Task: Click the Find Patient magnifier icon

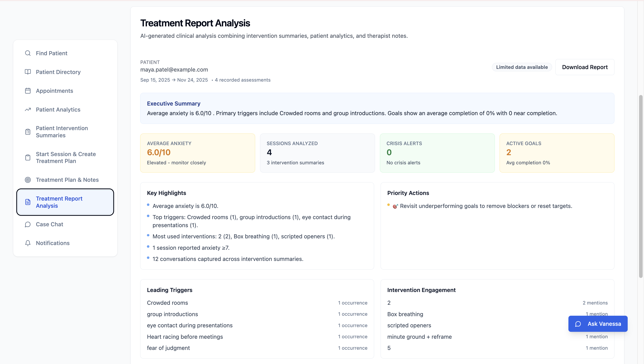Action: (x=28, y=53)
